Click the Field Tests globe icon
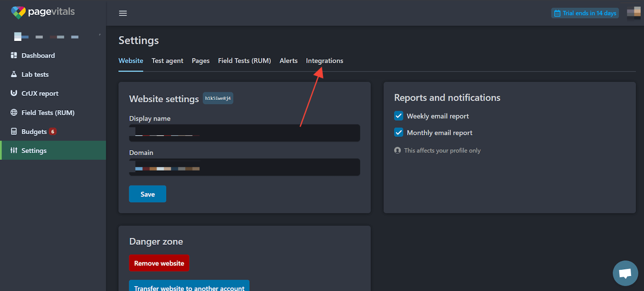 pos(14,112)
